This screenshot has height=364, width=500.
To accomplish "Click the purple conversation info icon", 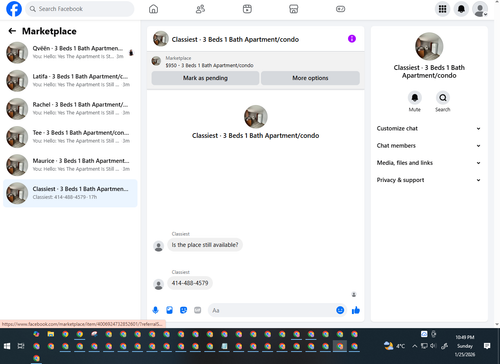I will [352, 39].
